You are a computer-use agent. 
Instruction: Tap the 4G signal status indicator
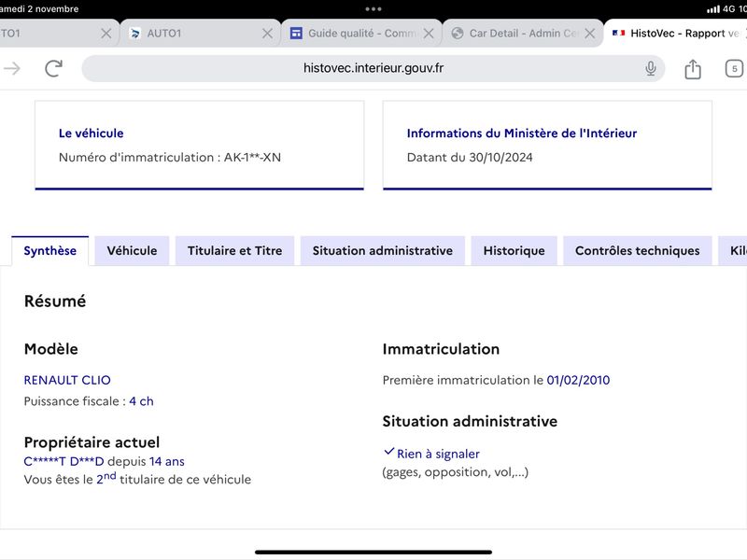[726, 9]
